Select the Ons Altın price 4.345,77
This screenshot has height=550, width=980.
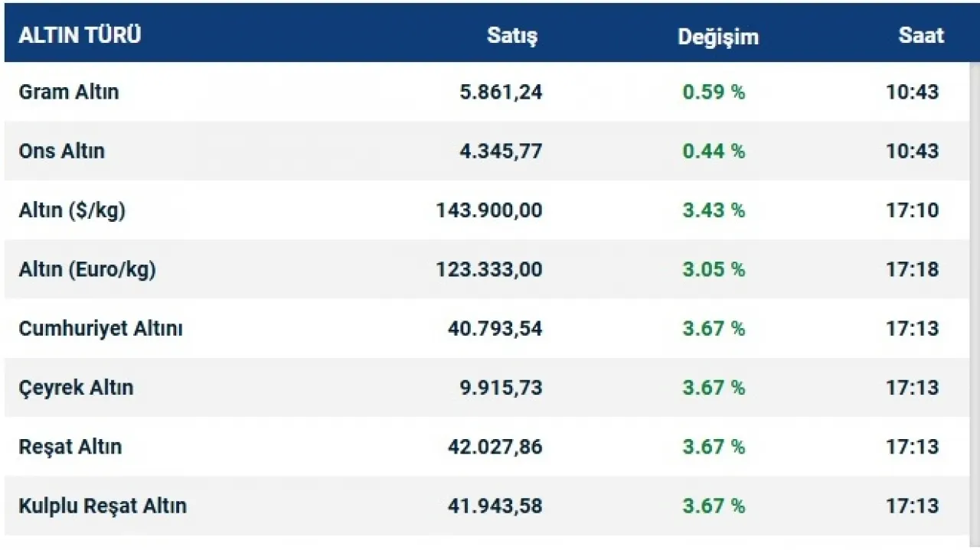tap(501, 151)
